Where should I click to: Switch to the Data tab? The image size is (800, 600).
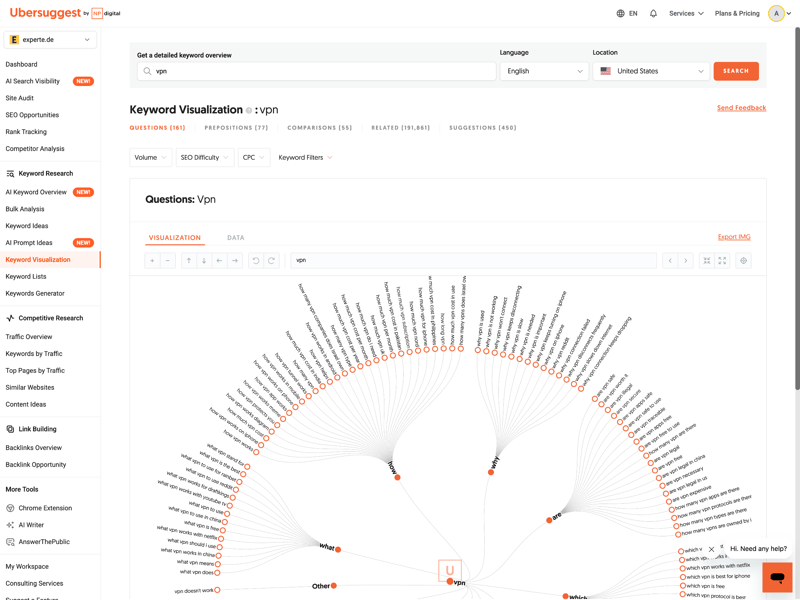pyautogui.click(x=236, y=238)
